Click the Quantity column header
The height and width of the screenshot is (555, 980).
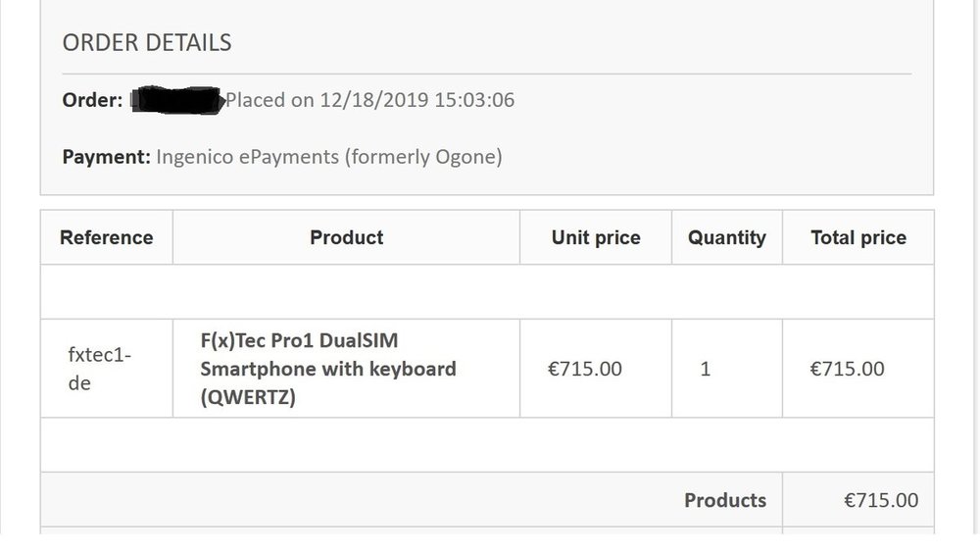[x=726, y=237]
